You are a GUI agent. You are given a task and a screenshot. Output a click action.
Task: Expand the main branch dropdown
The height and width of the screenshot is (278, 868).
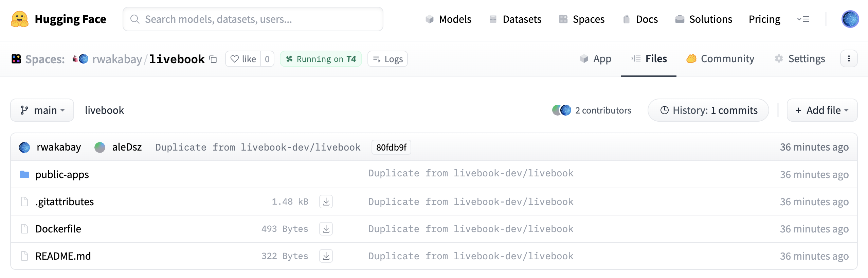coord(42,110)
